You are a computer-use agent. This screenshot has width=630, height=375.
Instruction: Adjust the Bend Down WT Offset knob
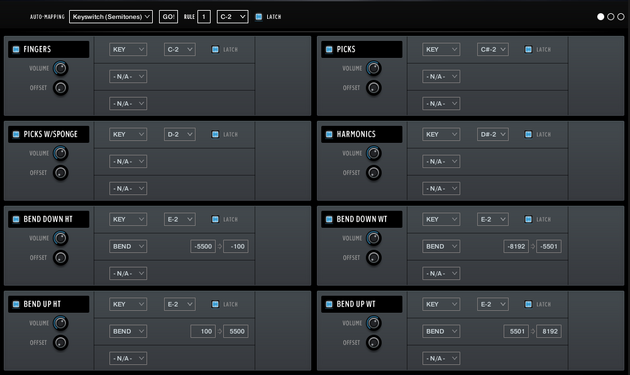[374, 258]
